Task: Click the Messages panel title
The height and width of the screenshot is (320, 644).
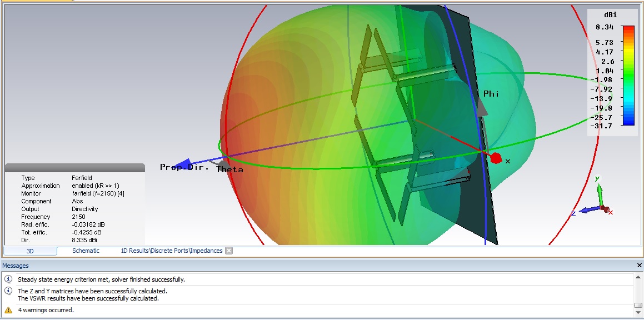Action: pos(16,266)
